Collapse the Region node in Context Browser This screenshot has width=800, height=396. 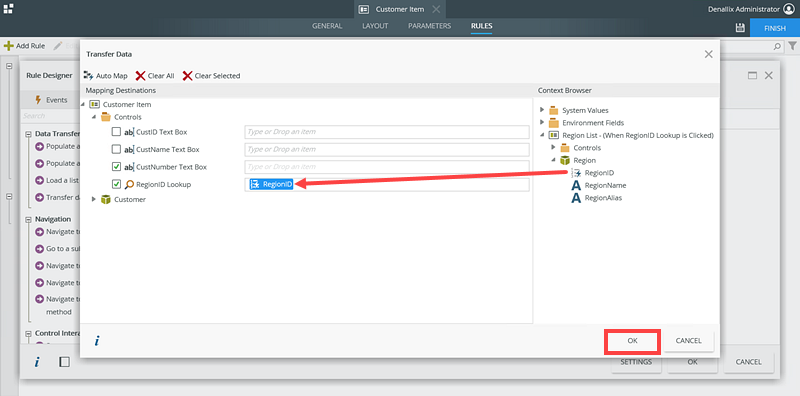[554, 160]
